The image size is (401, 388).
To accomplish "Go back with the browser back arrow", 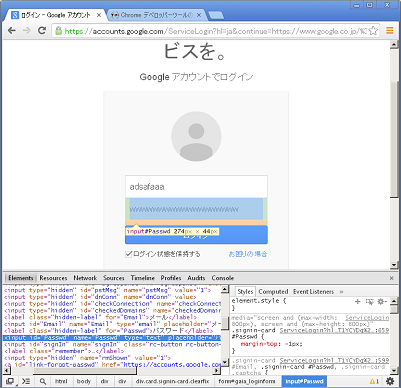I will pyautogui.click(x=12, y=31).
